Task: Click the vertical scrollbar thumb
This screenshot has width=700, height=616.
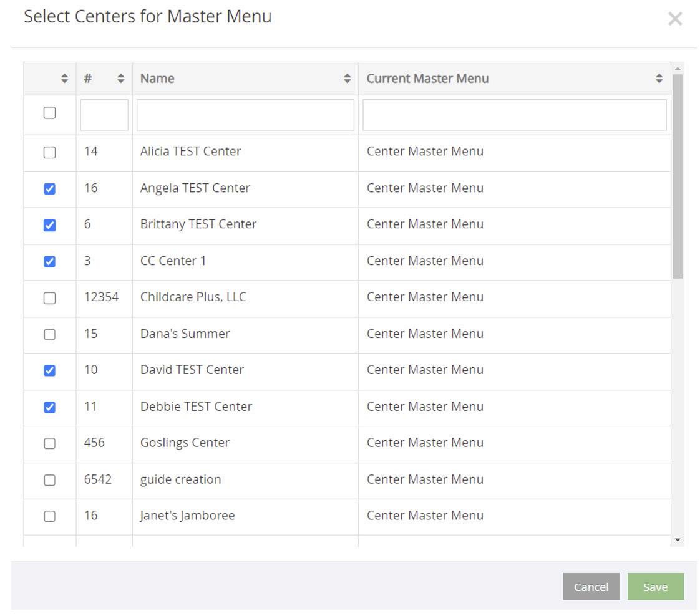Action: pos(678,176)
